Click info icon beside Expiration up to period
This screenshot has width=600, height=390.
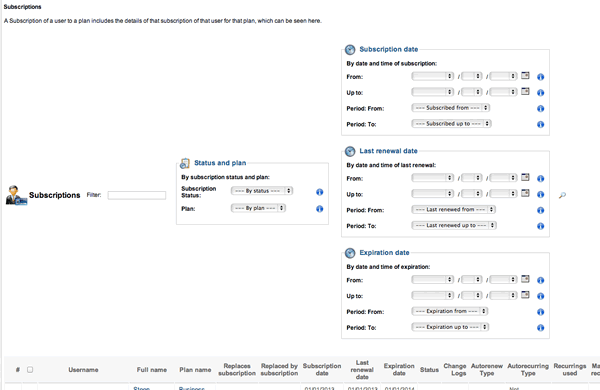[540, 328]
